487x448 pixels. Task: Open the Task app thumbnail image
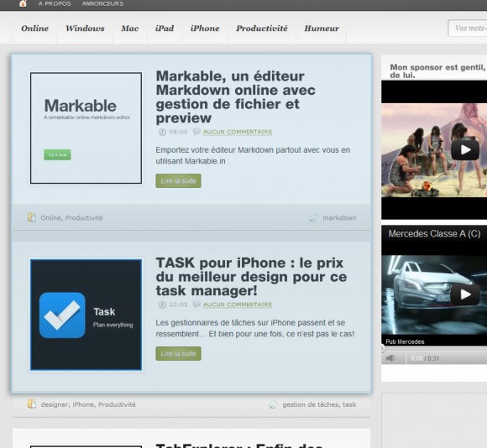tap(86, 315)
